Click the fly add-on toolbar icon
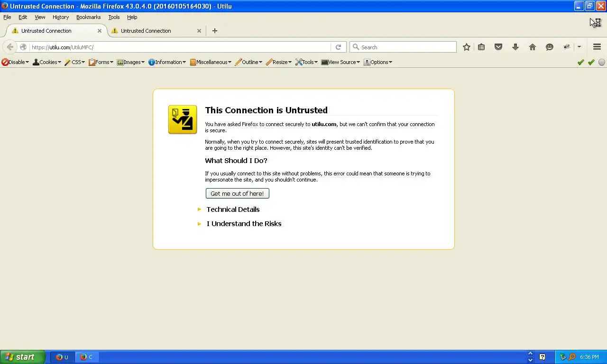 (x=567, y=47)
